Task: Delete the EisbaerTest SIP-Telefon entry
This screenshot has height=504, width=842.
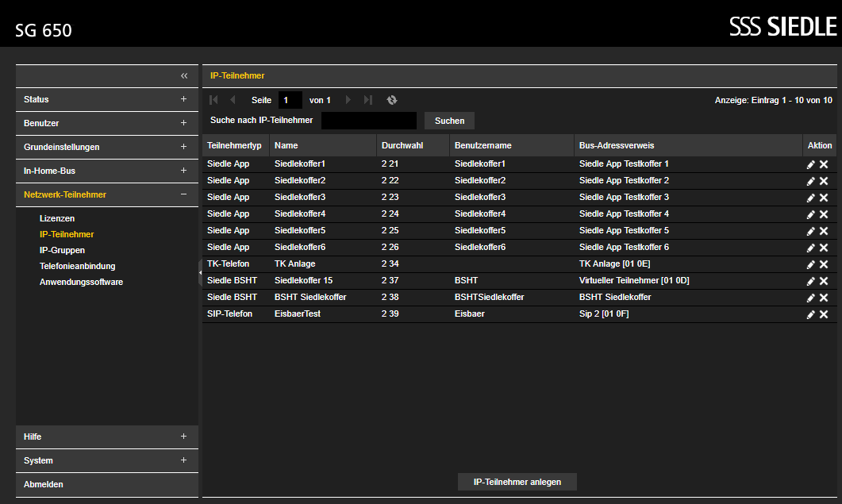Action: point(824,314)
